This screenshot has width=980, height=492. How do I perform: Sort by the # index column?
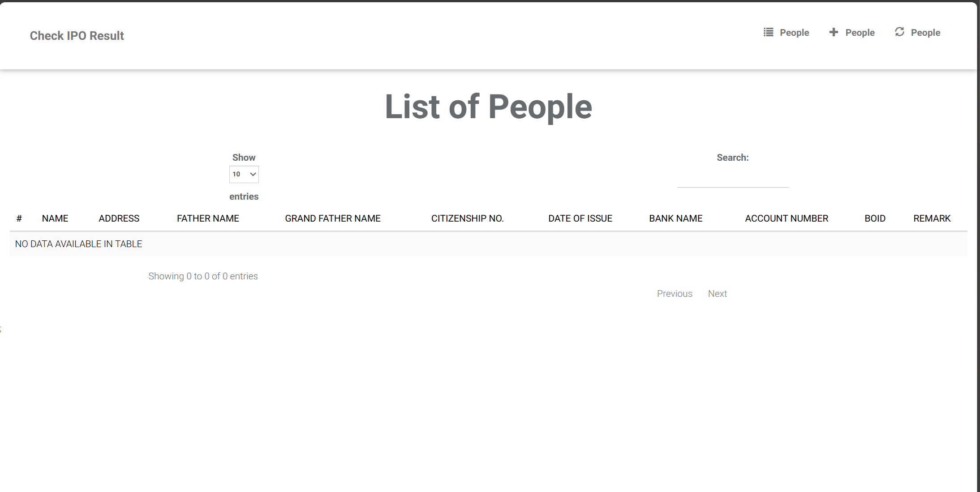click(x=19, y=218)
